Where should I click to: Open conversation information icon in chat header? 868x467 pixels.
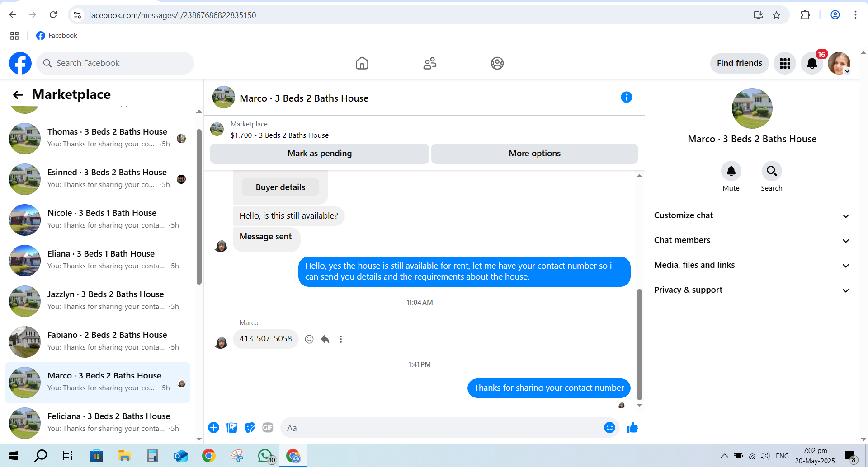tap(626, 97)
